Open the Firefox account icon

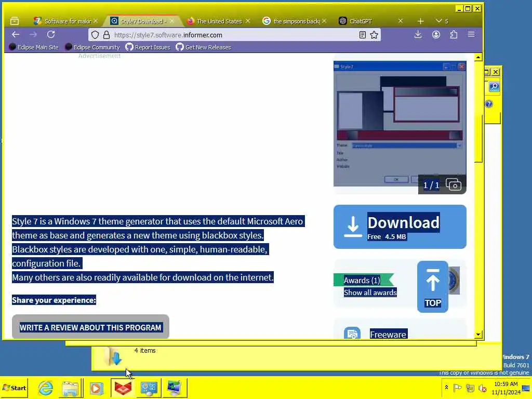click(x=436, y=34)
